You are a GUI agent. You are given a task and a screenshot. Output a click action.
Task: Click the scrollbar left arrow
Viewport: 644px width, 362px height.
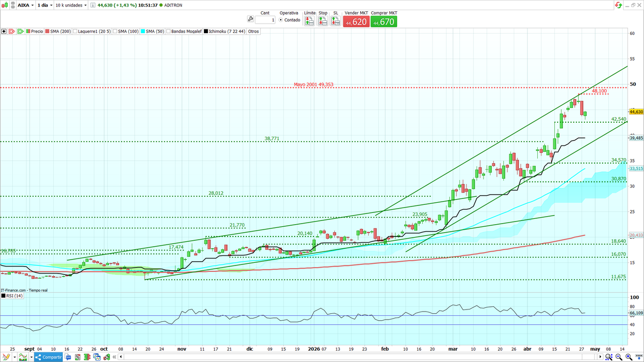click(121, 357)
